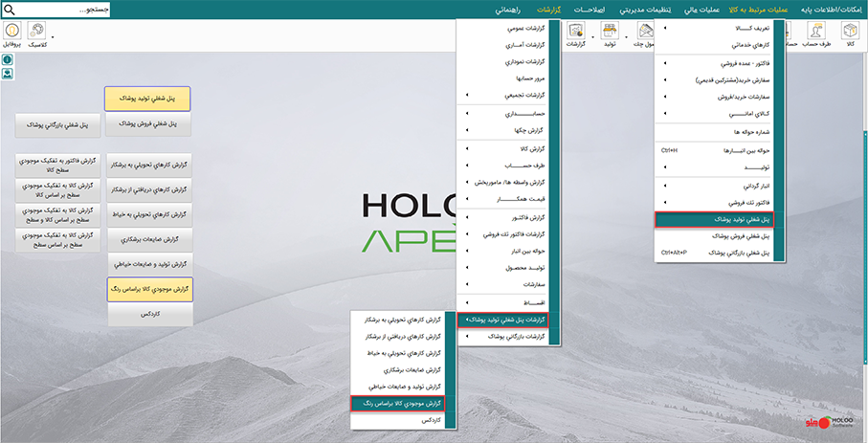Expand گزارشات بازرگانی پوشاک submenu

502,337
